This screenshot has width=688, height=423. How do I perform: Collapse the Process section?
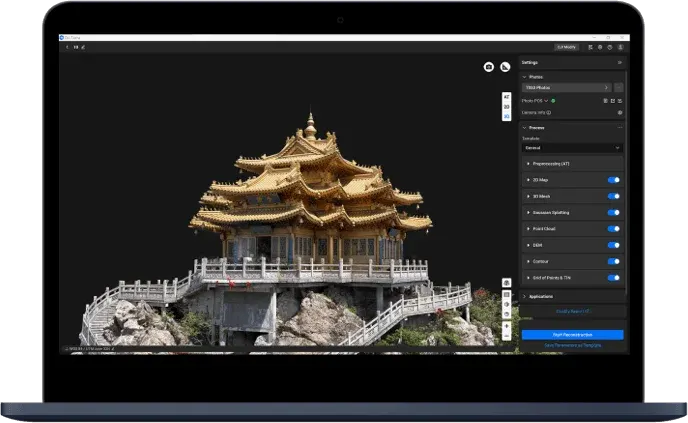click(524, 128)
